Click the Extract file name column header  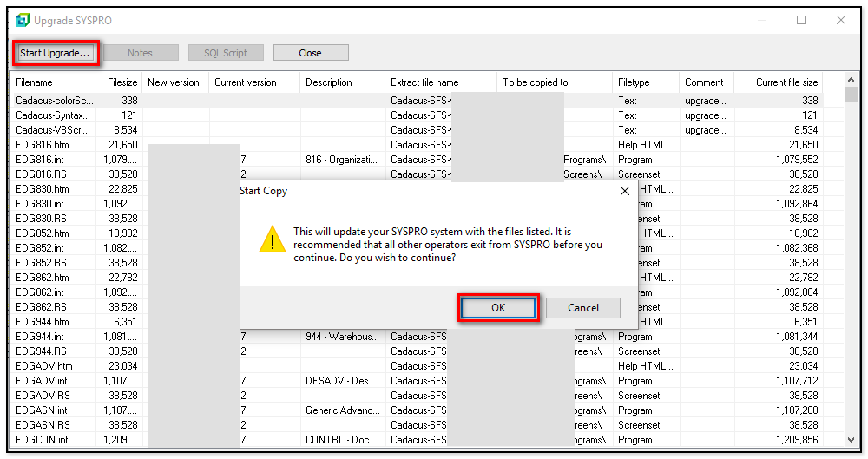(x=424, y=82)
